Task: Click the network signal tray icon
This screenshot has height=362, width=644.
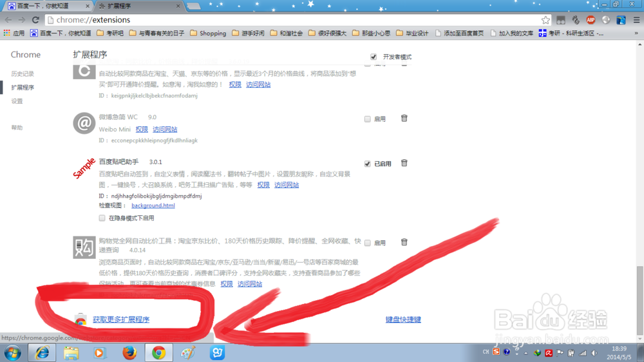Action: [x=583, y=353]
